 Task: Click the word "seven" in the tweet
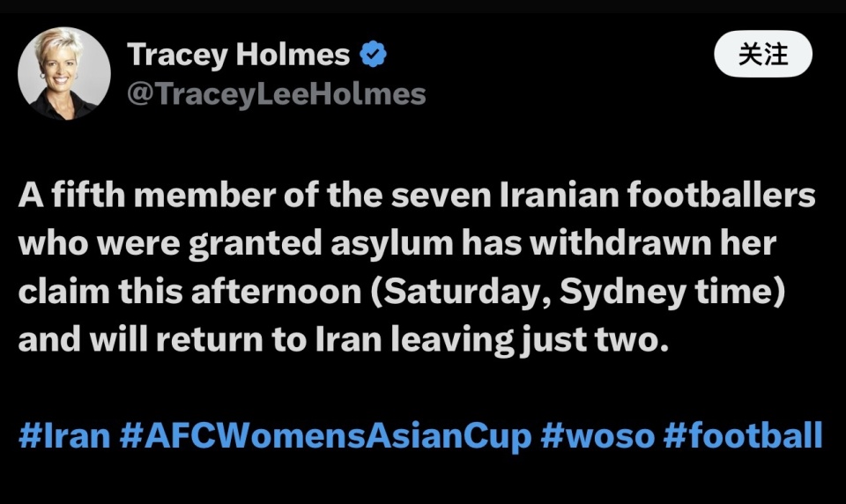point(435,197)
